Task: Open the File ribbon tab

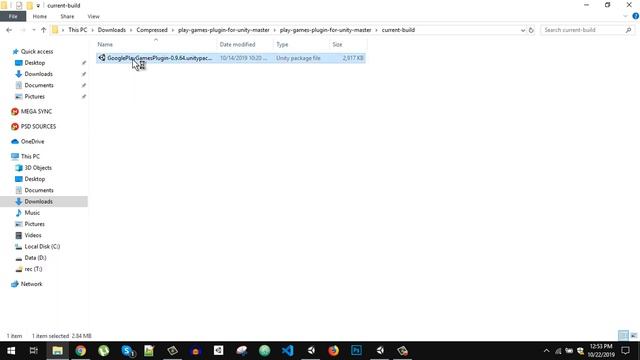Action: click(x=13, y=16)
